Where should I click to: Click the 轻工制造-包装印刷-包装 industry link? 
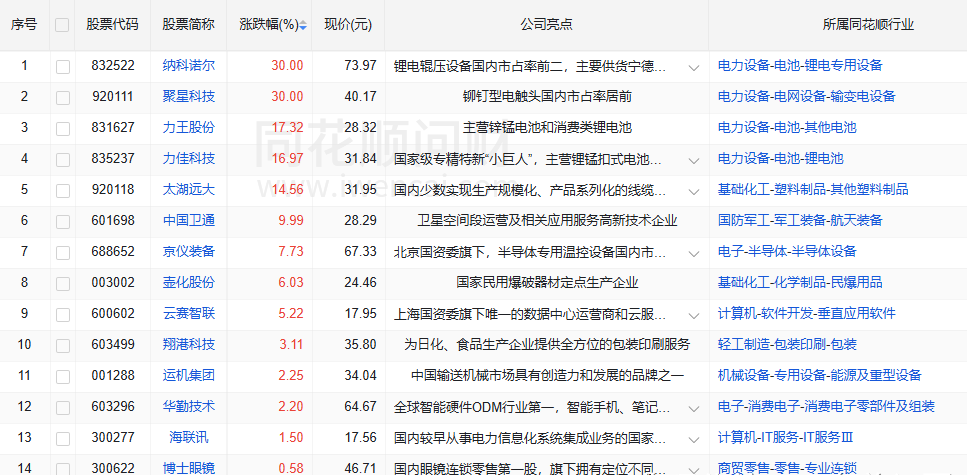787,345
